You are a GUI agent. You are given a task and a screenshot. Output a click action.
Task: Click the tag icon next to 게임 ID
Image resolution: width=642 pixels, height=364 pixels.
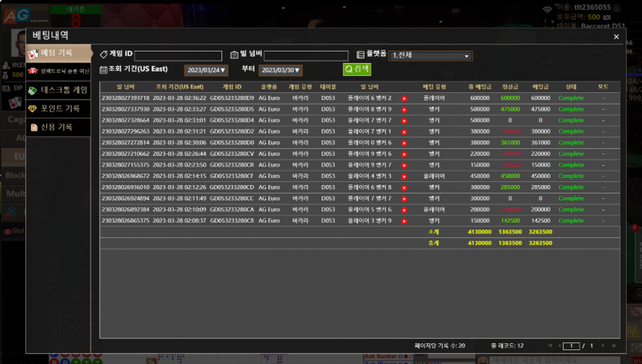(x=104, y=54)
